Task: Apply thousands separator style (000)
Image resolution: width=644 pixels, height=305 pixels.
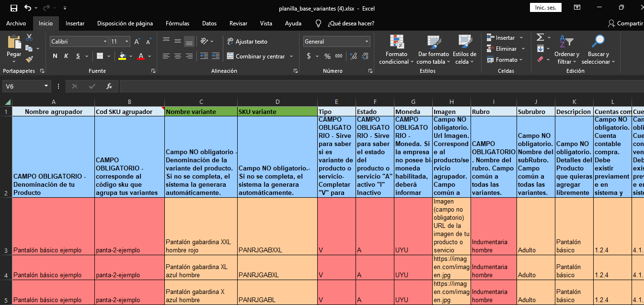Action: (339, 56)
